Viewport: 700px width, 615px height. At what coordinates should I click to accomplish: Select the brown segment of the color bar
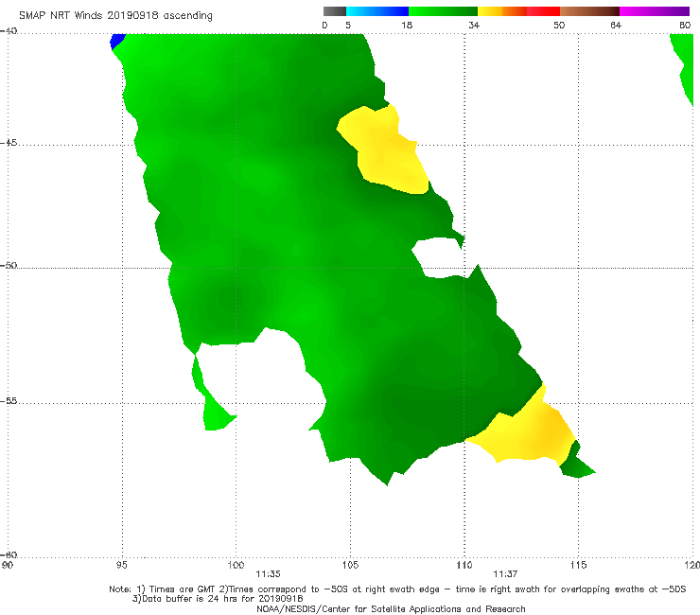pyautogui.click(x=589, y=11)
